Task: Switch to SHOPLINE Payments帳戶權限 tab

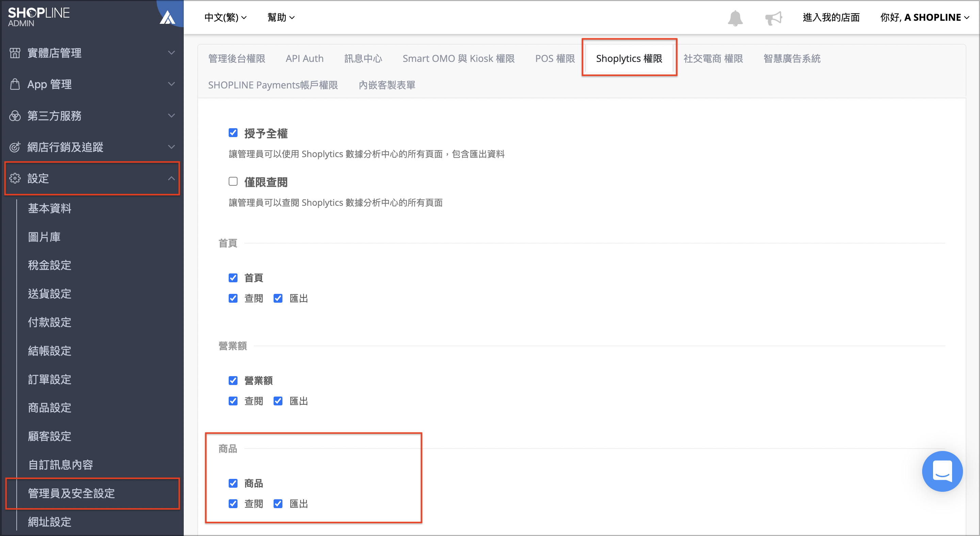Action: pyautogui.click(x=273, y=85)
